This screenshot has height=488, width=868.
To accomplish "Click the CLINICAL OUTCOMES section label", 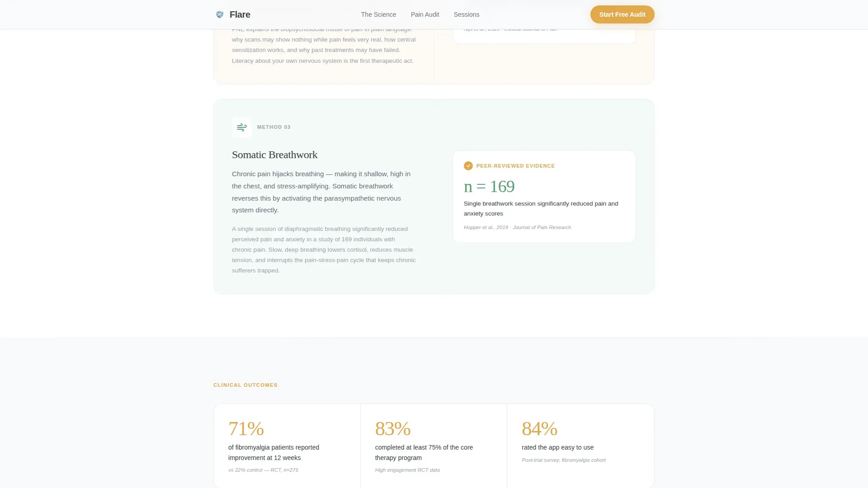I will (x=245, y=385).
